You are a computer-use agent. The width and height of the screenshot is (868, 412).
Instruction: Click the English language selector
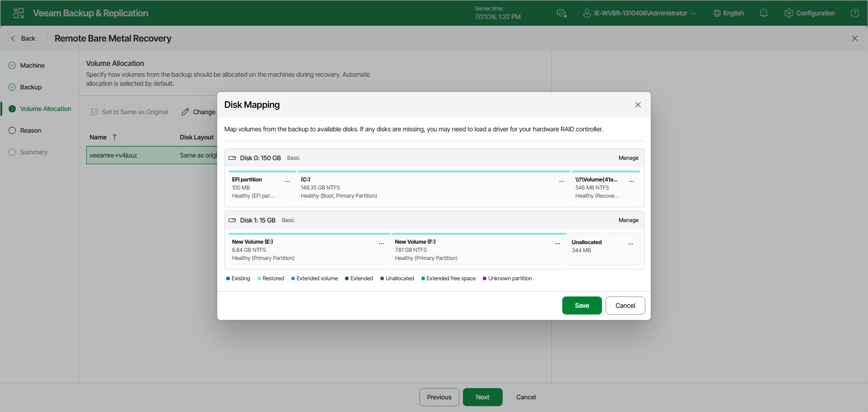733,13
